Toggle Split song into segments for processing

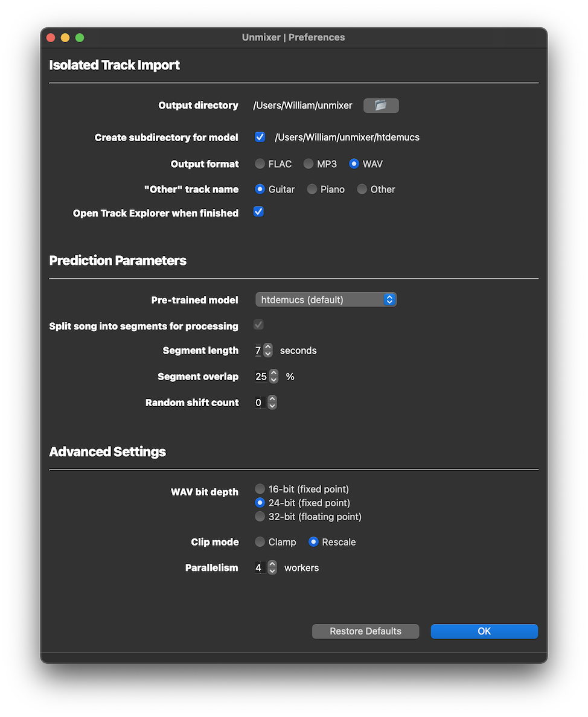click(258, 325)
